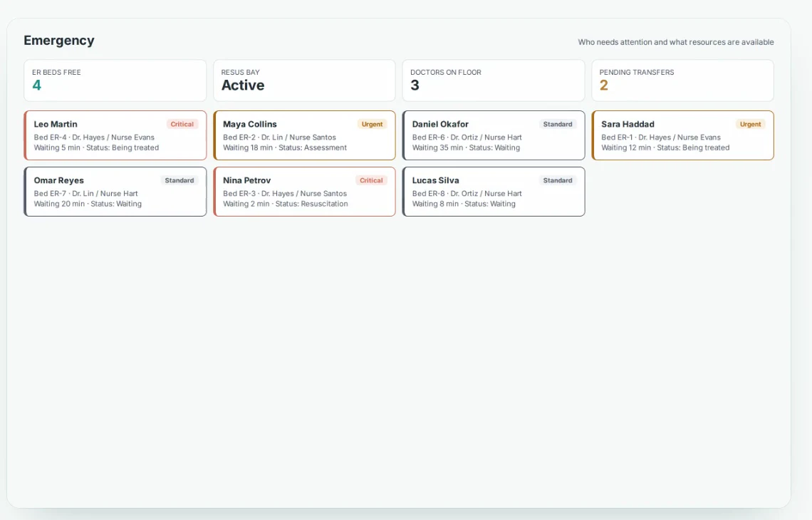Click 'Bed ER-7 · Dr. Lin / Nurse Hart'

(x=86, y=193)
